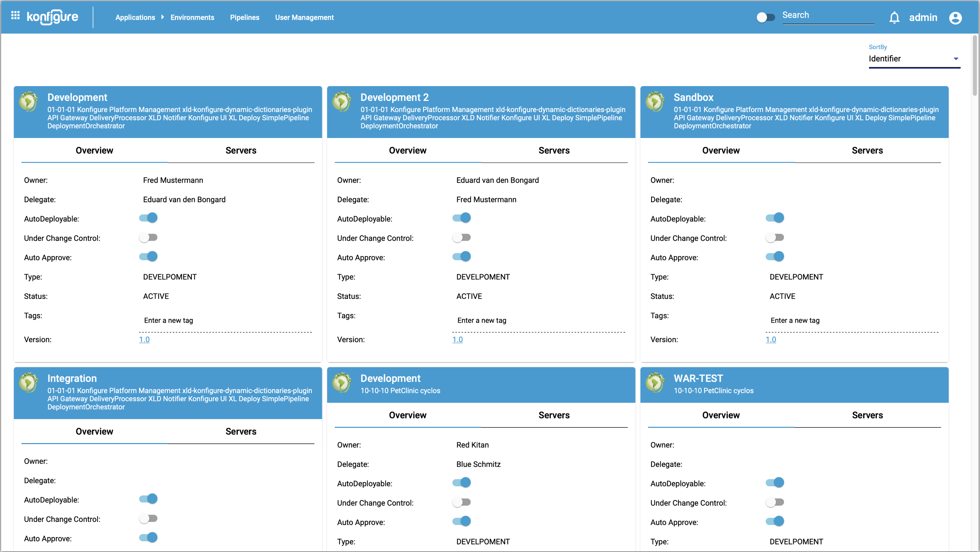Click owner name Fred Mustermann on the top-row Development card
This screenshot has height=552, width=980.
click(x=173, y=180)
